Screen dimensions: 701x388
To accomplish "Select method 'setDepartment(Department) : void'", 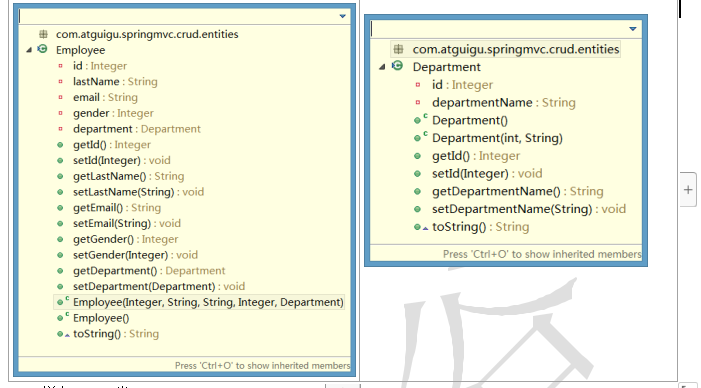I will coord(159,286).
